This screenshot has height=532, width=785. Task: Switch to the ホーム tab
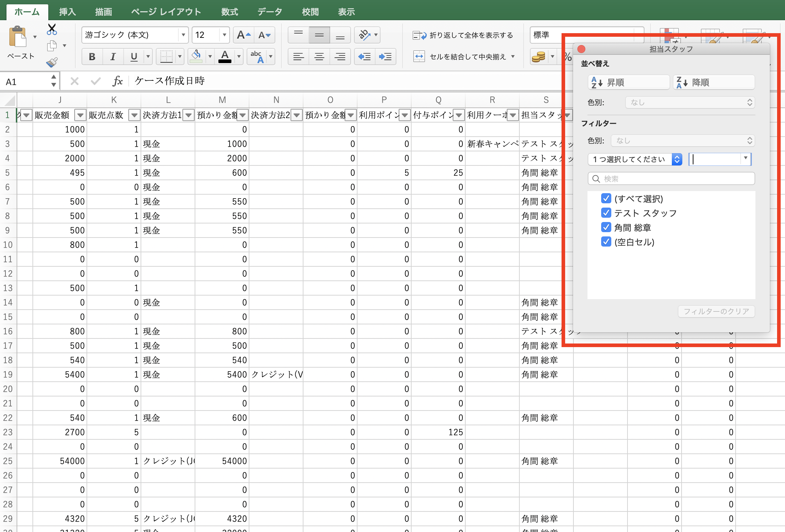point(27,12)
